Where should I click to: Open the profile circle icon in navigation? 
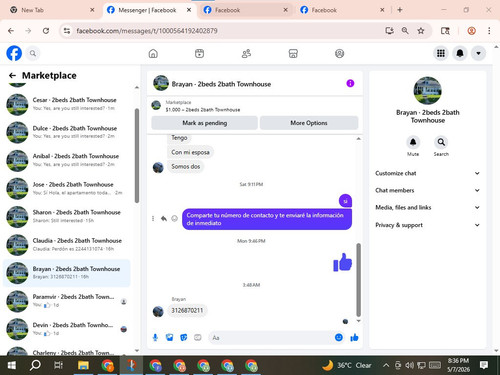pyautogui.click(x=339, y=53)
